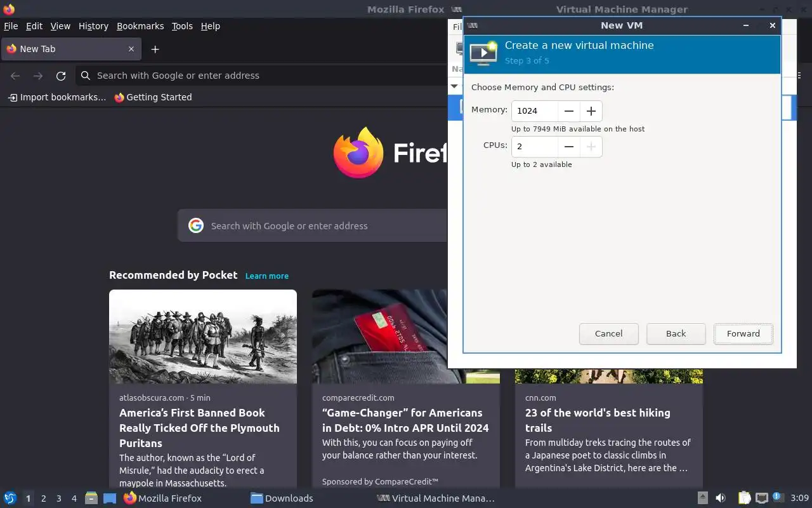This screenshot has width=812, height=508.
Task: Click the Up to 2 available text
Action: (x=542, y=164)
